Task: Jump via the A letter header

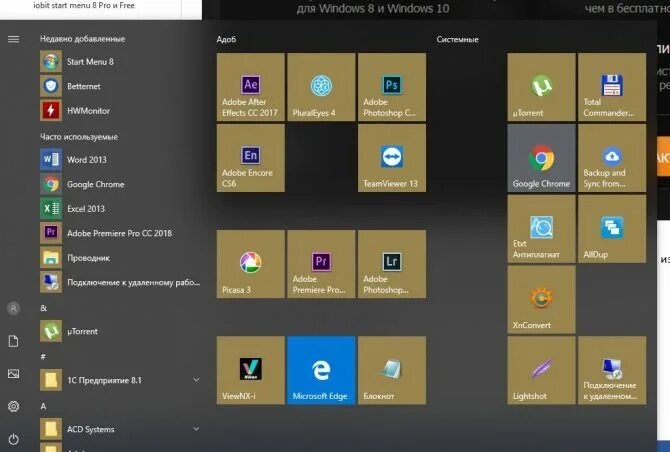Action: 43,406
